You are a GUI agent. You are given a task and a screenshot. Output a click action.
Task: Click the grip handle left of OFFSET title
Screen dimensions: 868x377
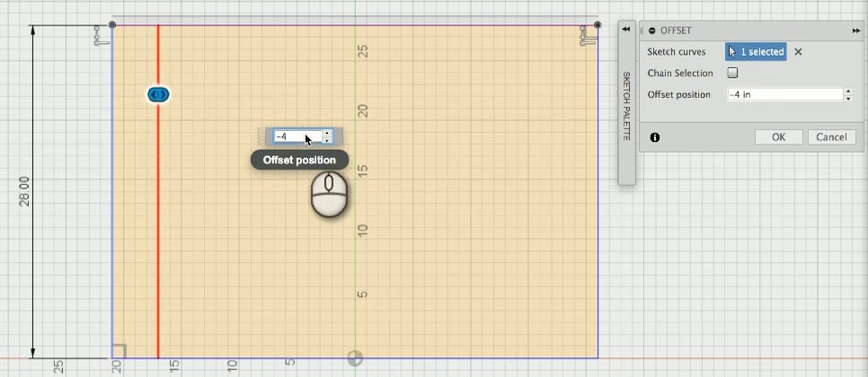[642, 31]
